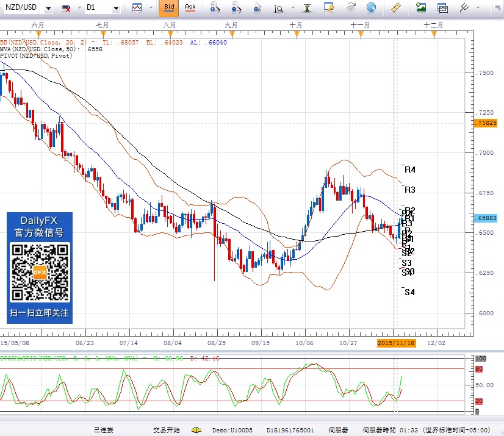Screen dimensions: 504x436
Task: Select the pitchfork line drawing tool
Action: click(x=465, y=8)
